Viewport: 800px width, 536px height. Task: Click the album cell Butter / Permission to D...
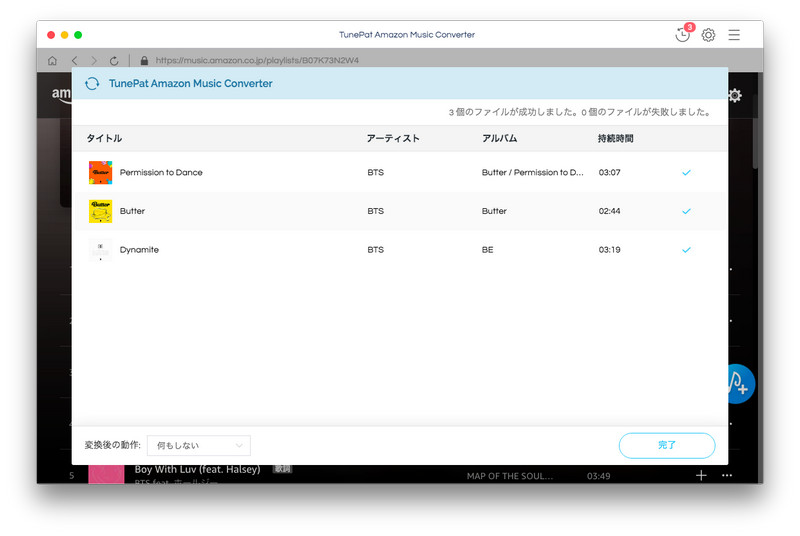[533, 172]
